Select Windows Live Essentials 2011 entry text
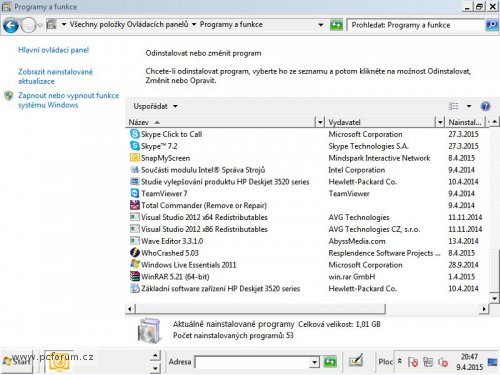 pos(188,265)
